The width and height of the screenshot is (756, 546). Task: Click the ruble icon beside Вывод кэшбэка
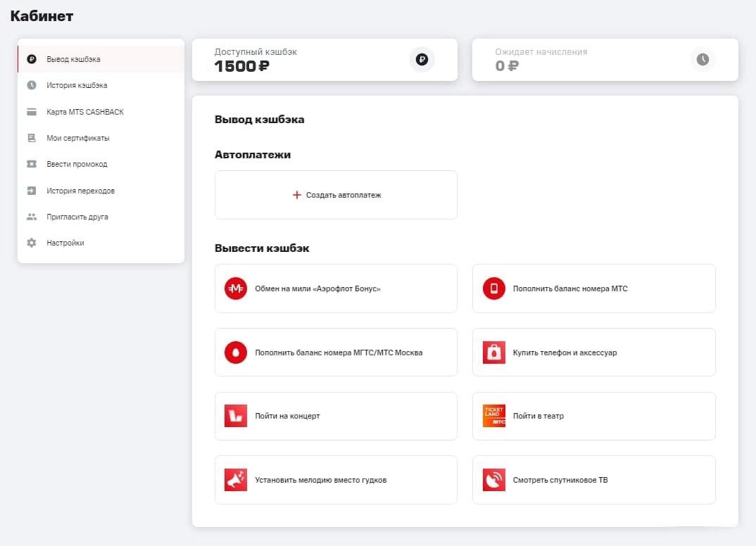pyautogui.click(x=32, y=59)
